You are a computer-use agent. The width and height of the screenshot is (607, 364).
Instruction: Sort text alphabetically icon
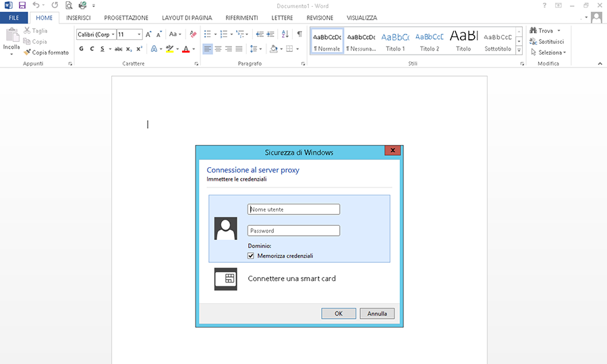pos(285,34)
